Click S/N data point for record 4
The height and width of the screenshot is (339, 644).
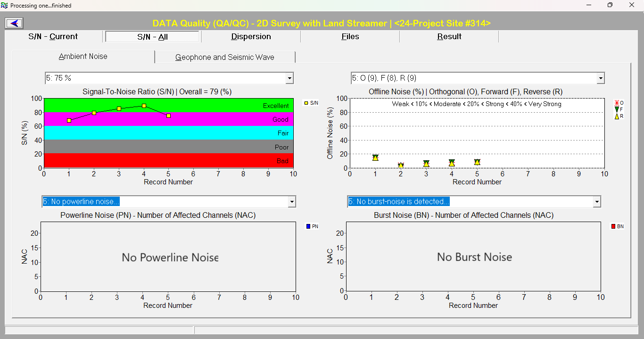144,106
